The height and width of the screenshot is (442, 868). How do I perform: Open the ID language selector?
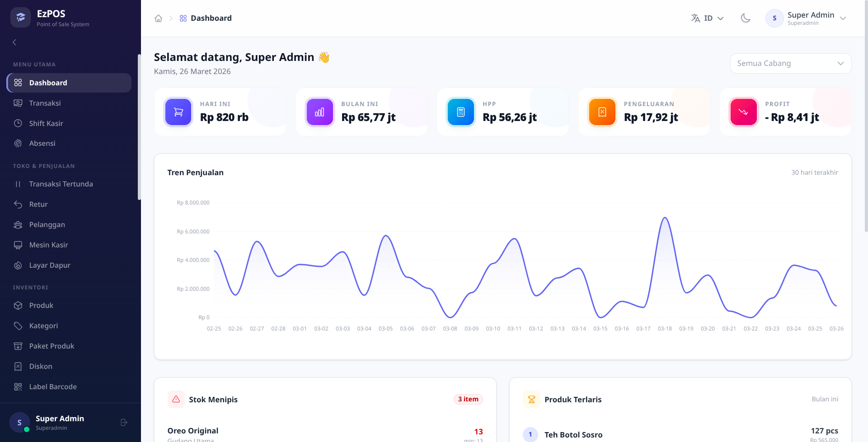(708, 18)
